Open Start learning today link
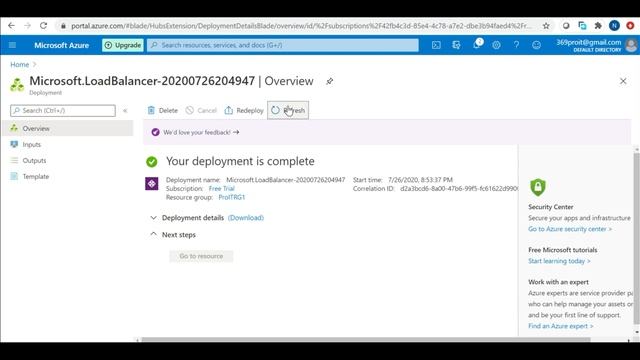This screenshot has width=640, height=360. [x=559, y=261]
